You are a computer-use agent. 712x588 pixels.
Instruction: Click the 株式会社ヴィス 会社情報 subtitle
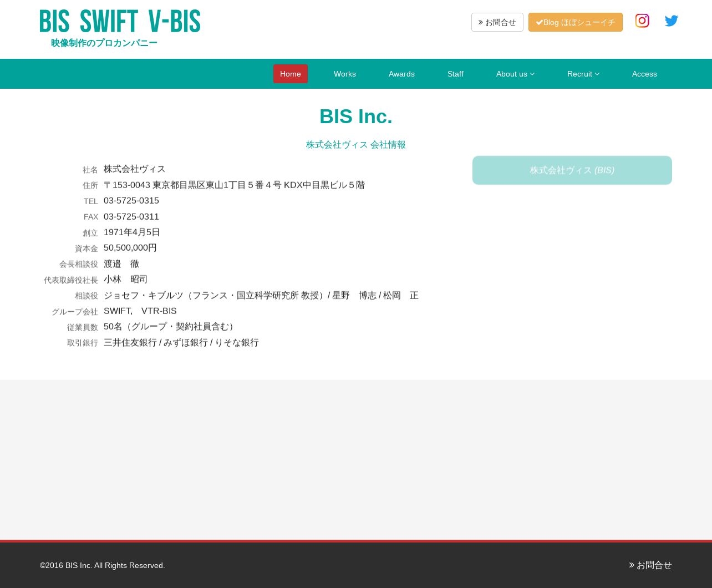pos(356,145)
